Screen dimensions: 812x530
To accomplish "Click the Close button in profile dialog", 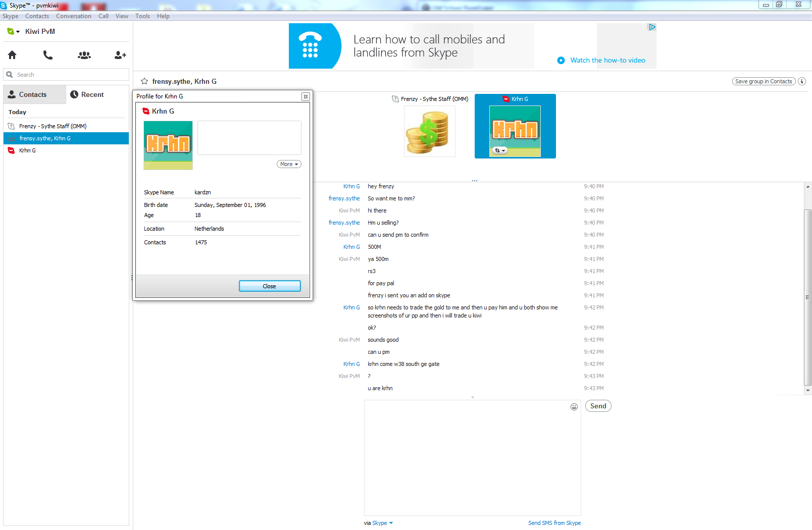I will point(270,286).
